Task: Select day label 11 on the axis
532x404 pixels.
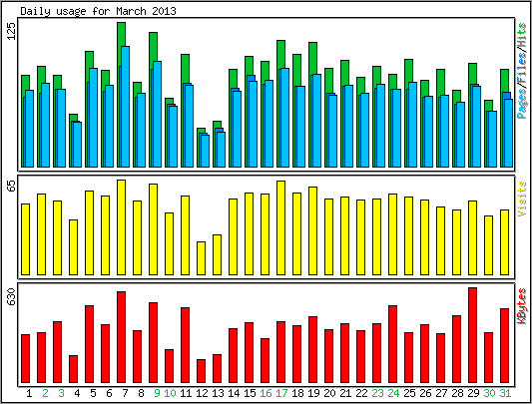Action: pyautogui.click(x=186, y=393)
